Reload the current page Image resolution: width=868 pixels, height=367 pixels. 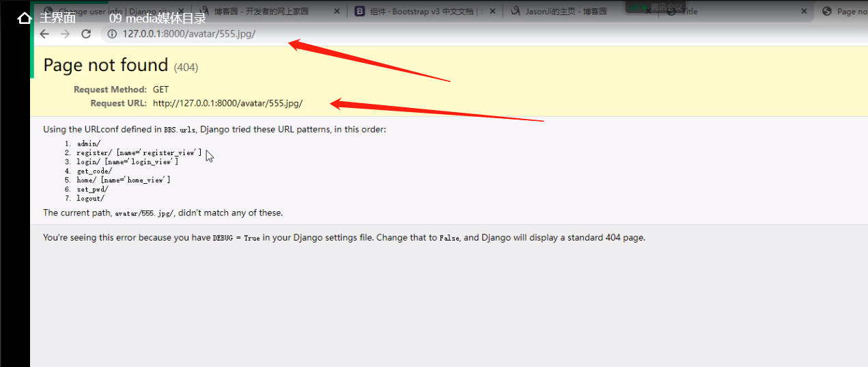[86, 33]
